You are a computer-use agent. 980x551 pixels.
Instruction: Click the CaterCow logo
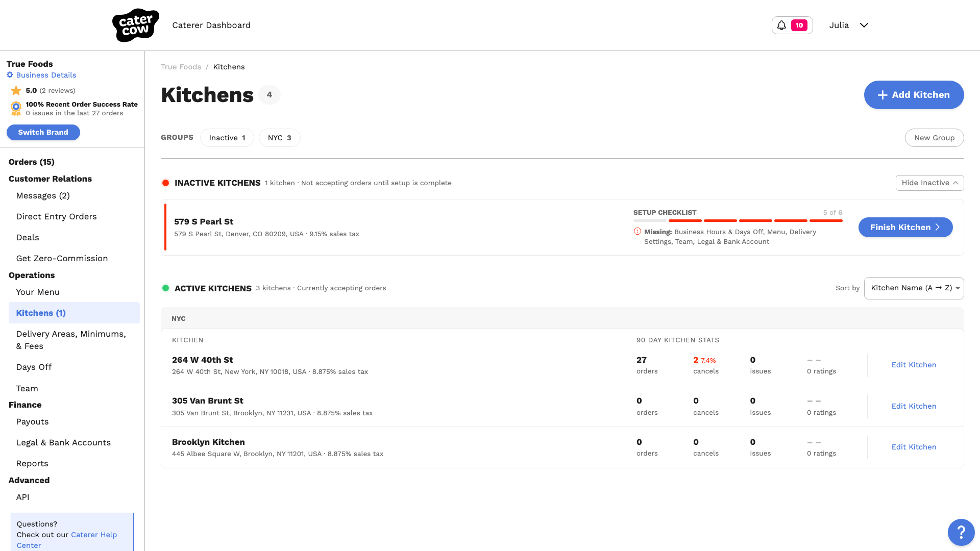[136, 25]
